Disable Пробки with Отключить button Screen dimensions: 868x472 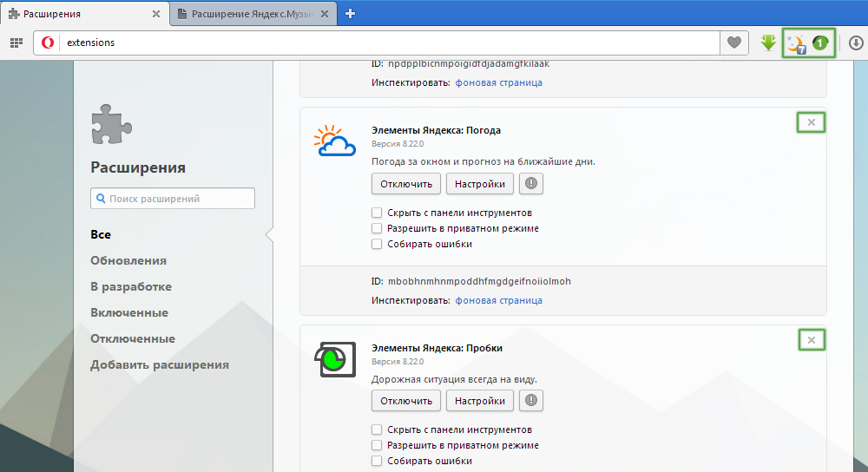pos(405,401)
